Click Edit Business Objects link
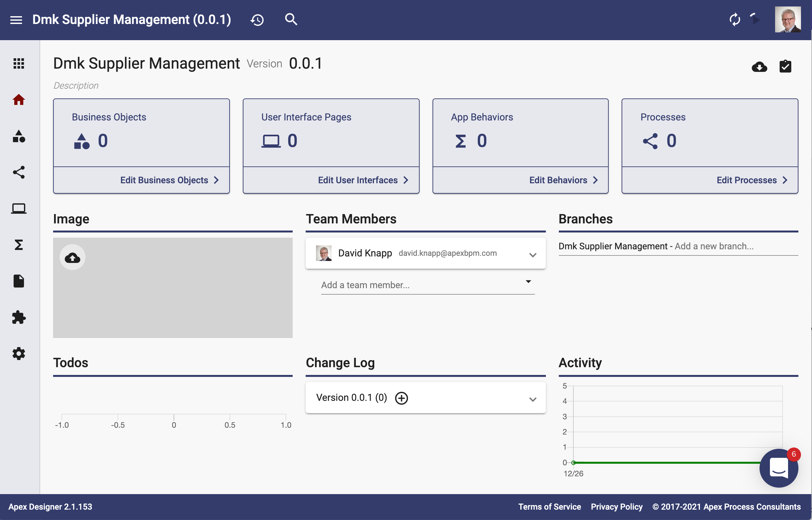Image resolution: width=812 pixels, height=520 pixels. [169, 180]
